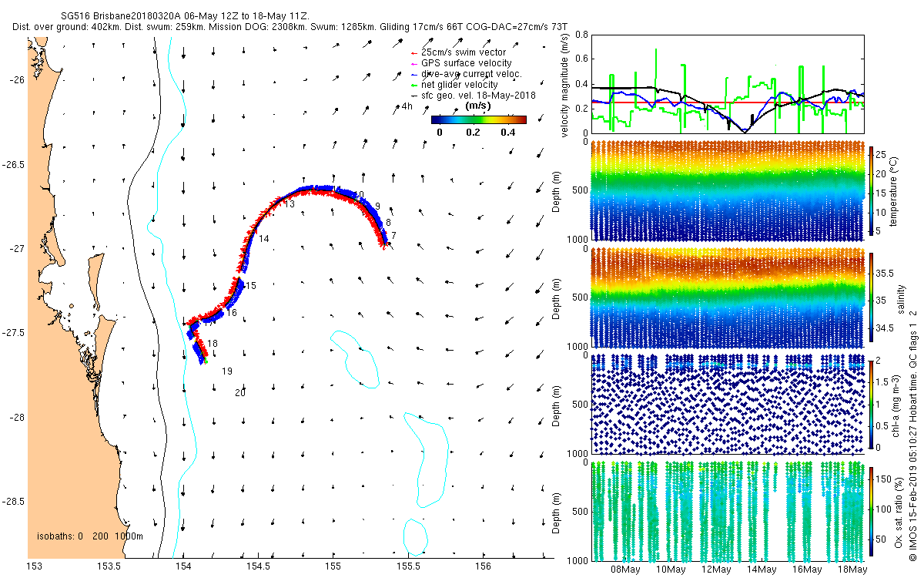Viewport: 924px width, 578px height.
Task: Click the 'isobaths: 0 200 1000m' label
Action: [90, 536]
